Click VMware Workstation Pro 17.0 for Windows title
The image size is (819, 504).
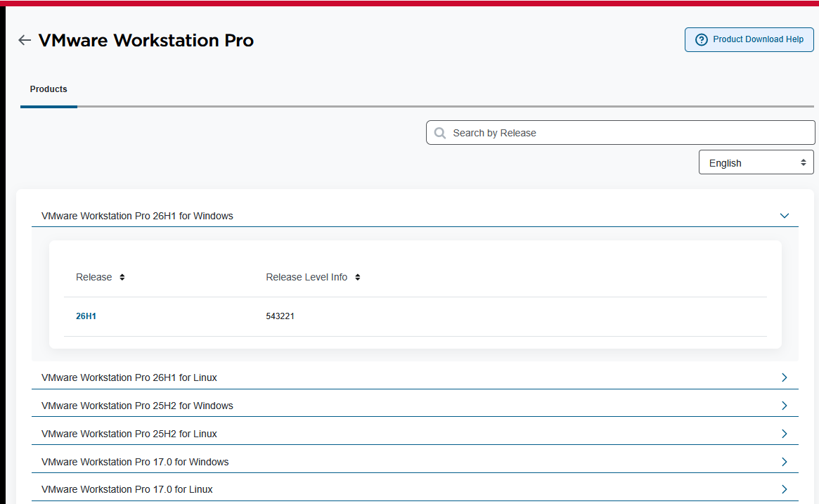[135, 463]
